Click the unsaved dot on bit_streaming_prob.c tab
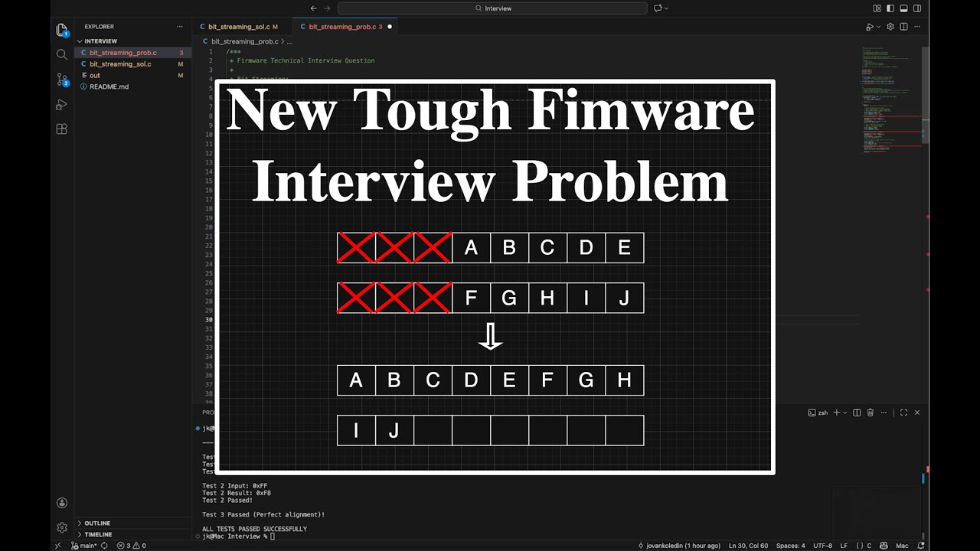Screen dimensions: 980x551 pos(390,27)
